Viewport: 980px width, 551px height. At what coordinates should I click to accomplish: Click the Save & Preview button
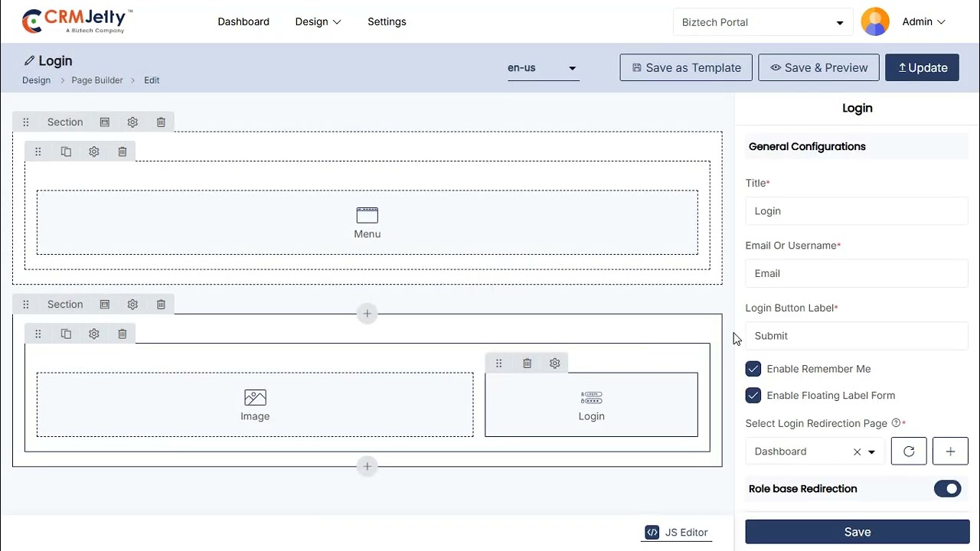point(818,67)
